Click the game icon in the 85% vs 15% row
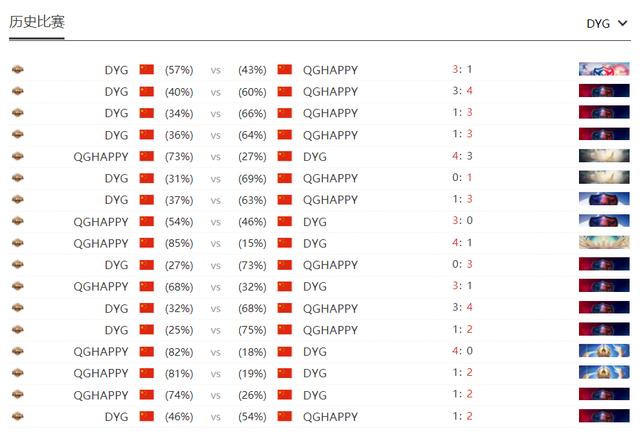The height and width of the screenshot is (439, 640). tap(17, 243)
